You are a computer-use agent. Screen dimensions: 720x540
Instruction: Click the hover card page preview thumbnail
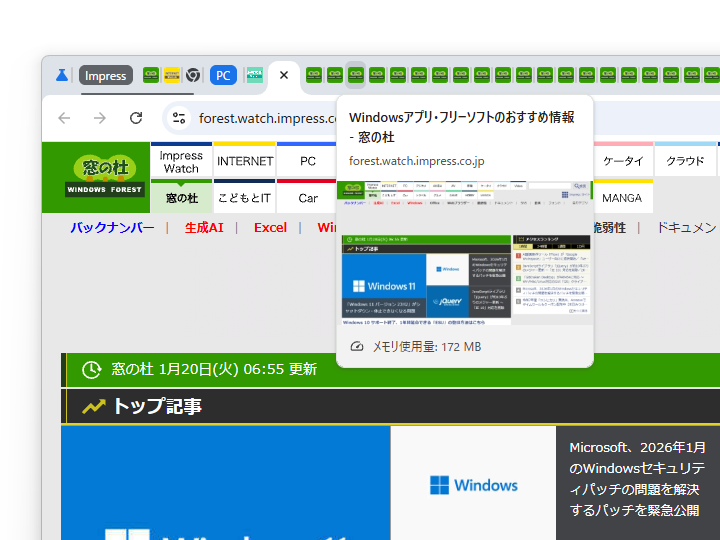tap(465, 253)
